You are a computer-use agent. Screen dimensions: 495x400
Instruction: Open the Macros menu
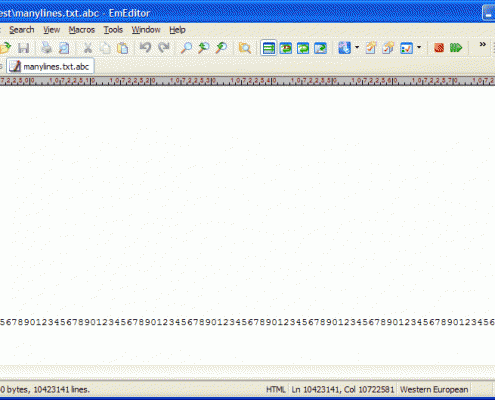(82, 30)
